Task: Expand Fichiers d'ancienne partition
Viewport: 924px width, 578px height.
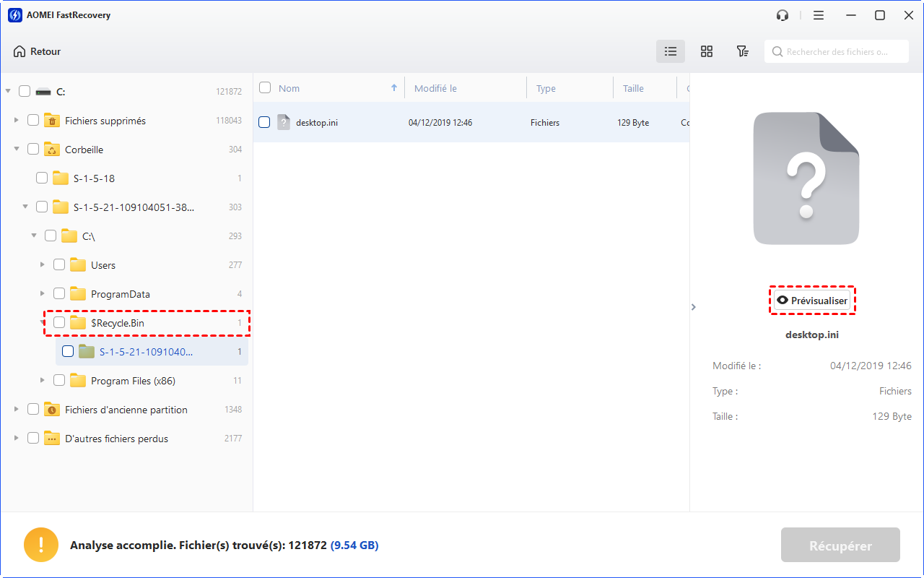Action: click(x=17, y=410)
